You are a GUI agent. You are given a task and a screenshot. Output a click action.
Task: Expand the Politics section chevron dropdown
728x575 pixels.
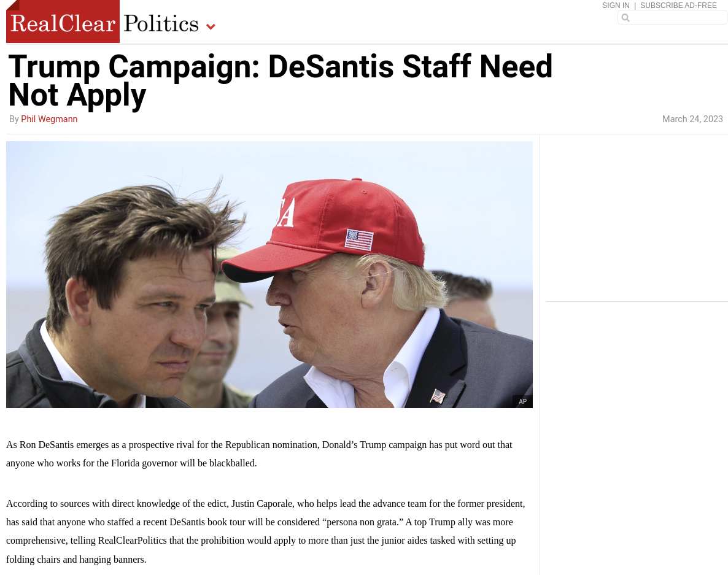(211, 27)
